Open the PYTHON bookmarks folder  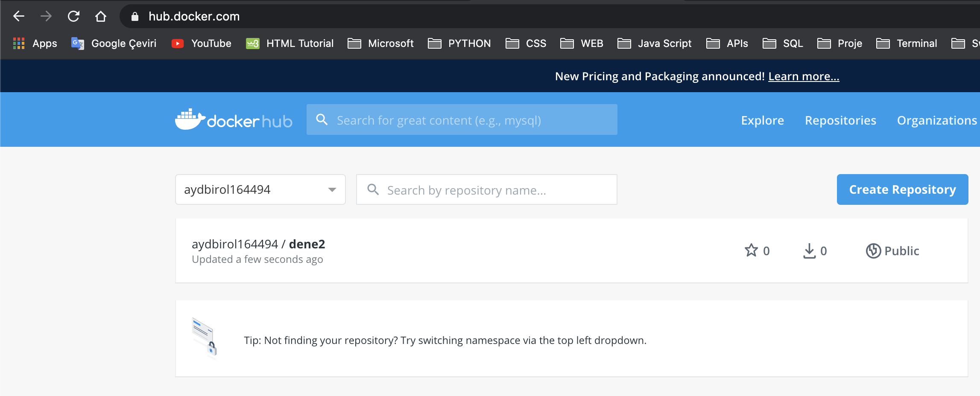tap(459, 44)
